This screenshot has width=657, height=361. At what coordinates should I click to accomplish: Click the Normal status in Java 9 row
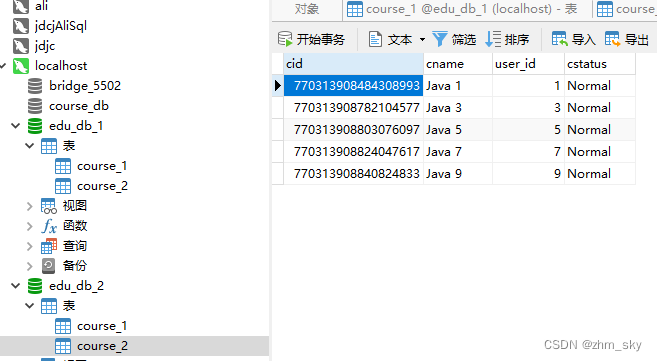[600, 173]
